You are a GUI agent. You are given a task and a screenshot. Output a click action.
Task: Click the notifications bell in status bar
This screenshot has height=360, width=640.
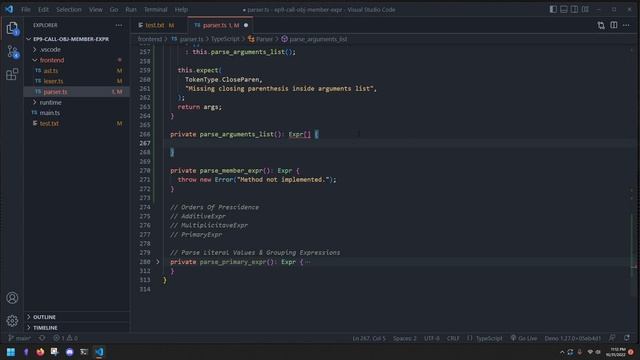627,338
